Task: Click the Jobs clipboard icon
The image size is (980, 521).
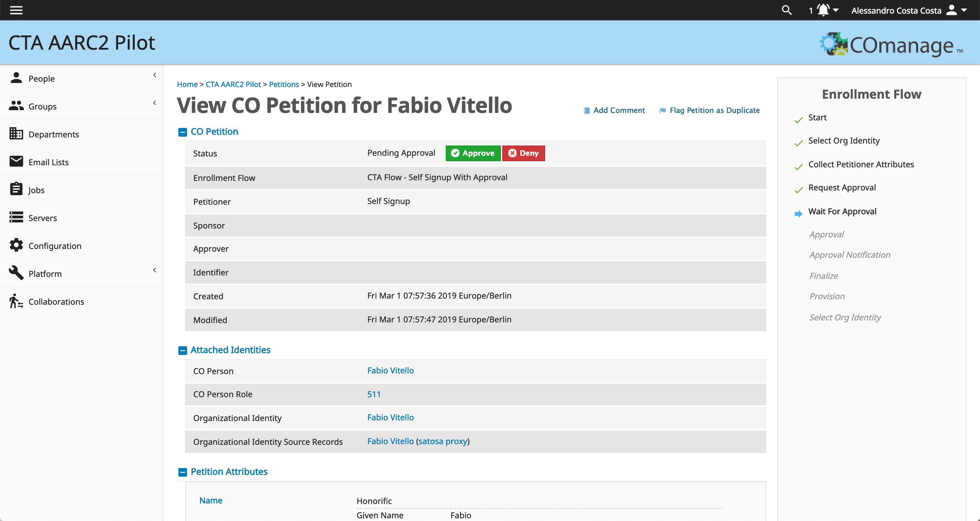Action: [16, 189]
